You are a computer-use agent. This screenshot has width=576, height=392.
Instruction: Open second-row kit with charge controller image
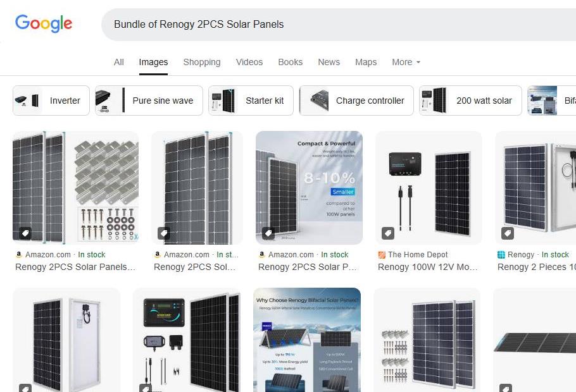point(187,340)
